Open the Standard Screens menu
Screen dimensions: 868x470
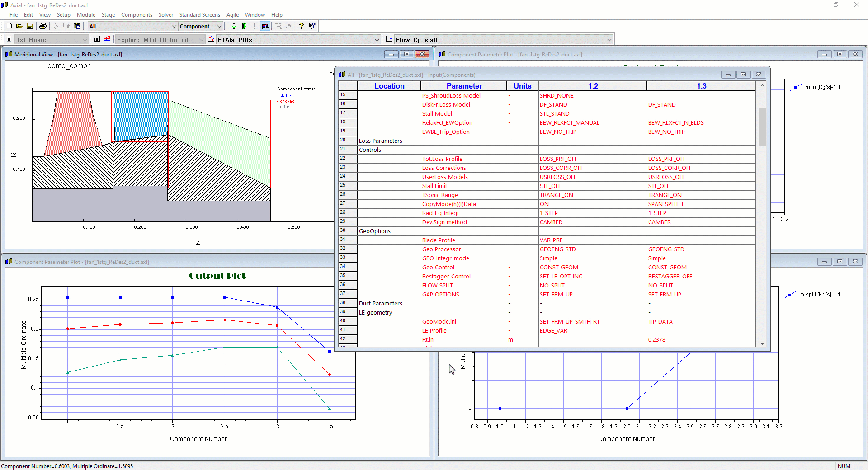click(199, 15)
